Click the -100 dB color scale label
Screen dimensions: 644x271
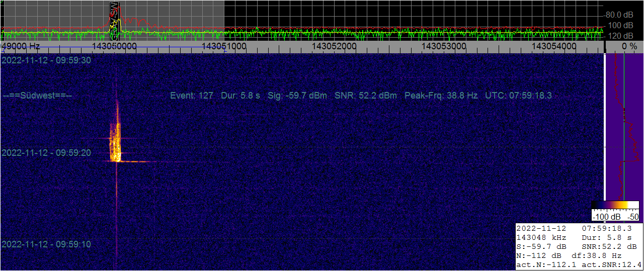tap(606, 217)
